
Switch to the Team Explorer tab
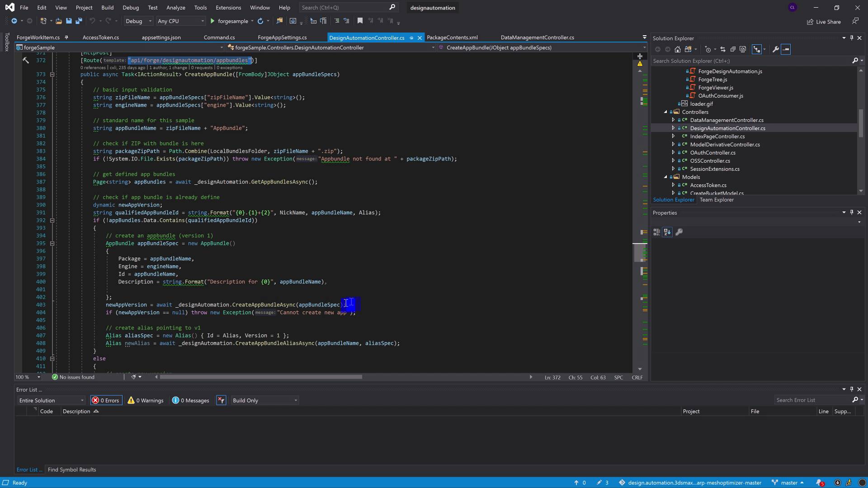pos(717,200)
